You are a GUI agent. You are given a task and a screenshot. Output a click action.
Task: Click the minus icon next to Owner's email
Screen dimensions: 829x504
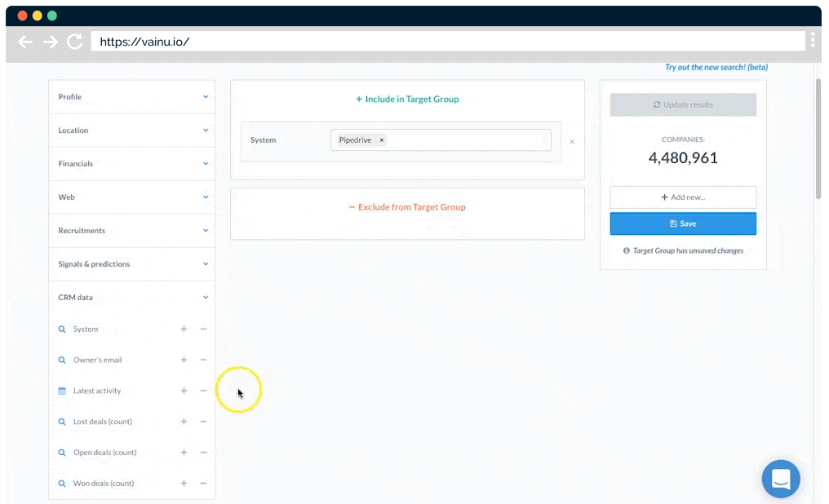[203, 360]
